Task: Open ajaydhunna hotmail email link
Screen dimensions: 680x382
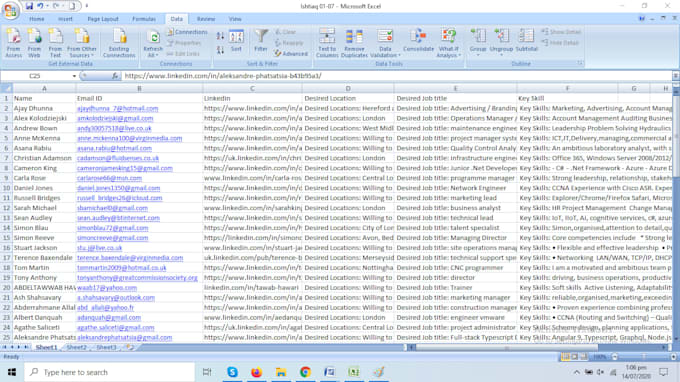Action: [x=118, y=108]
